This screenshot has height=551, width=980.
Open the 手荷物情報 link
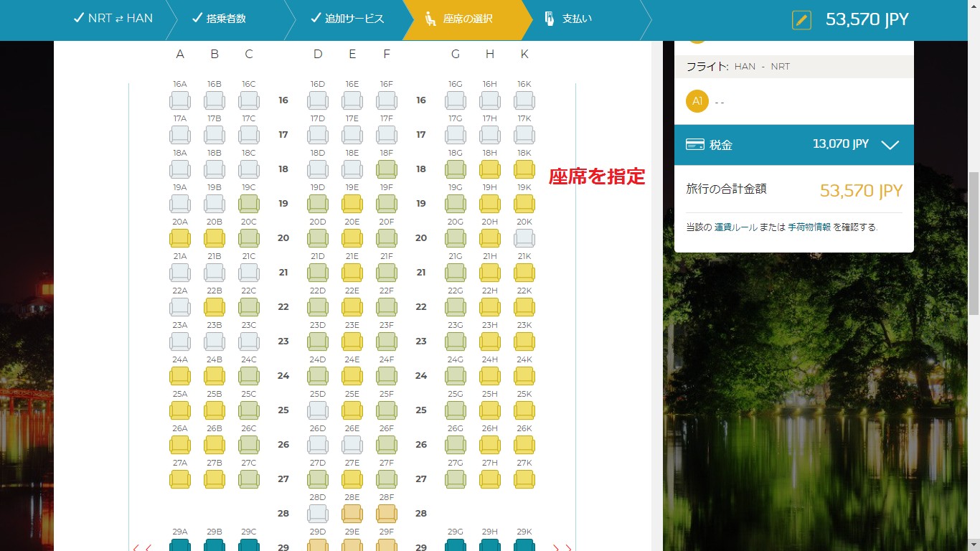pyautogui.click(x=809, y=227)
